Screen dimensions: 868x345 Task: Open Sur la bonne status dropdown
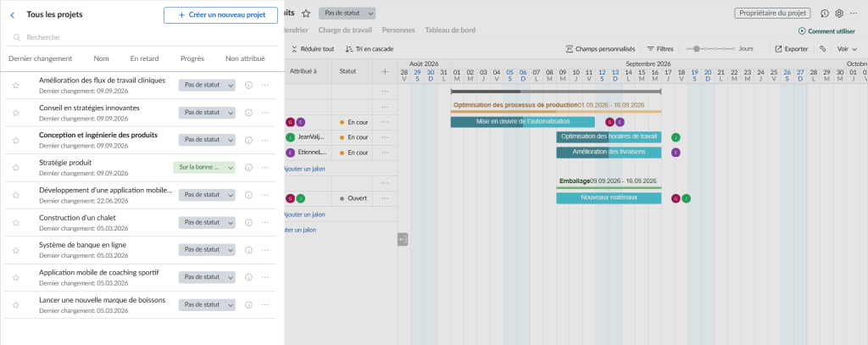(x=204, y=167)
